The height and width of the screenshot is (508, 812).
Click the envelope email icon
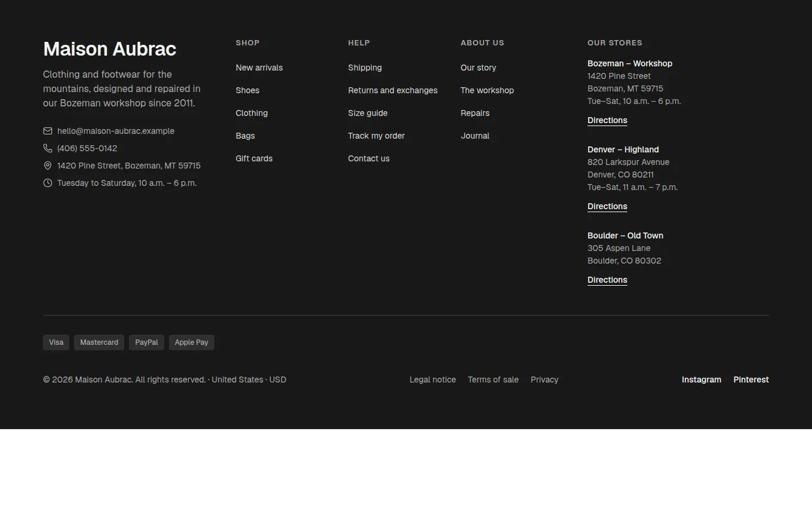tap(48, 131)
